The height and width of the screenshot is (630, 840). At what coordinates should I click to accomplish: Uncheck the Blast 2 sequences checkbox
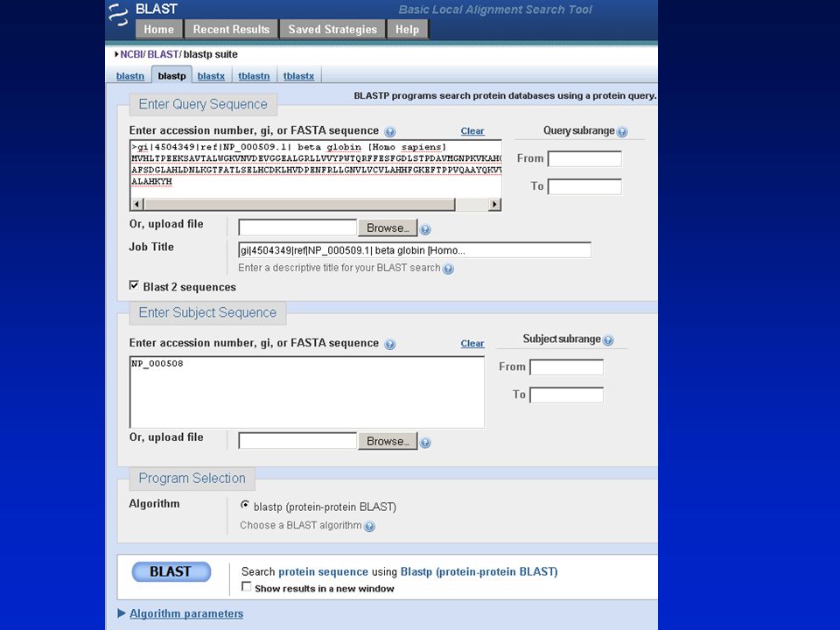click(x=134, y=285)
